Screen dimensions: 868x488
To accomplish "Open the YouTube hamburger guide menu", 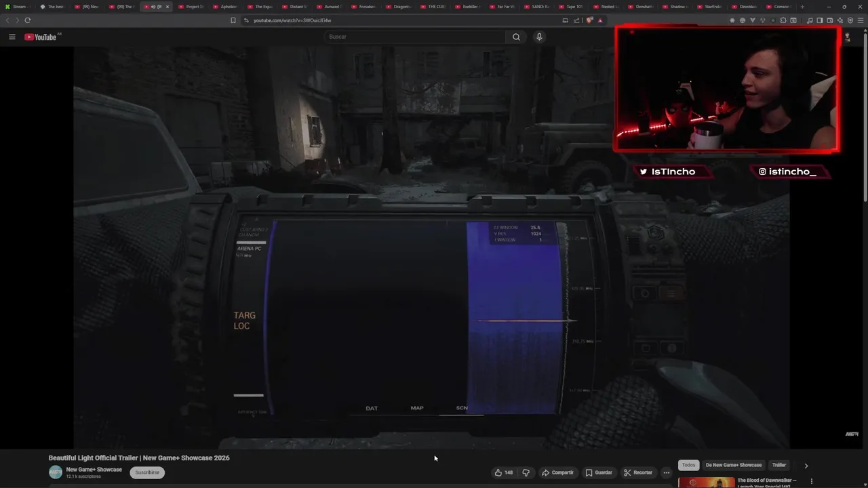I will coord(12,37).
